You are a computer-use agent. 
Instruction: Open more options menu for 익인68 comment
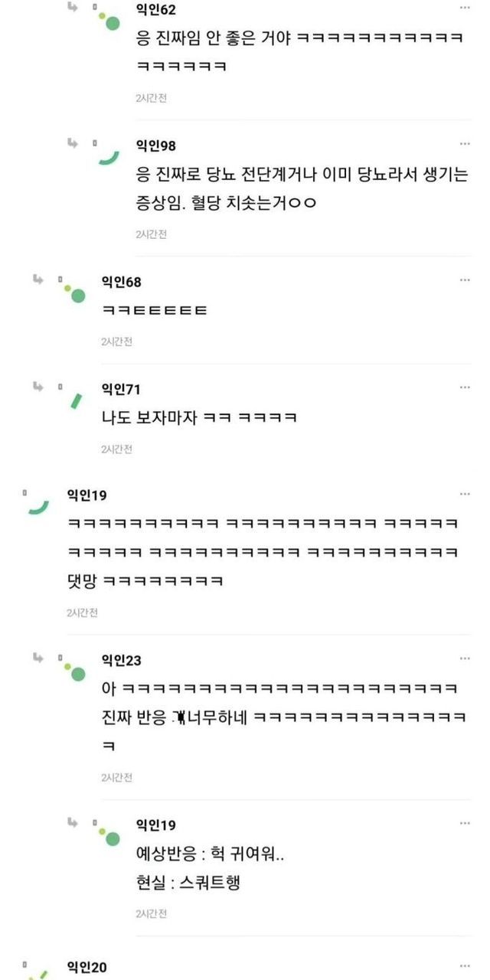[x=465, y=280]
